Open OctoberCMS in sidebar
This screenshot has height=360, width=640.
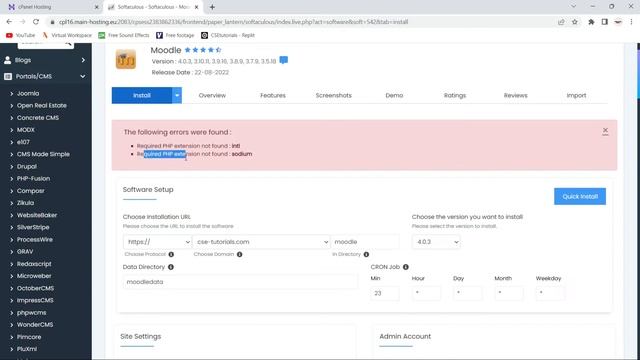pyautogui.click(x=35, y=288)
